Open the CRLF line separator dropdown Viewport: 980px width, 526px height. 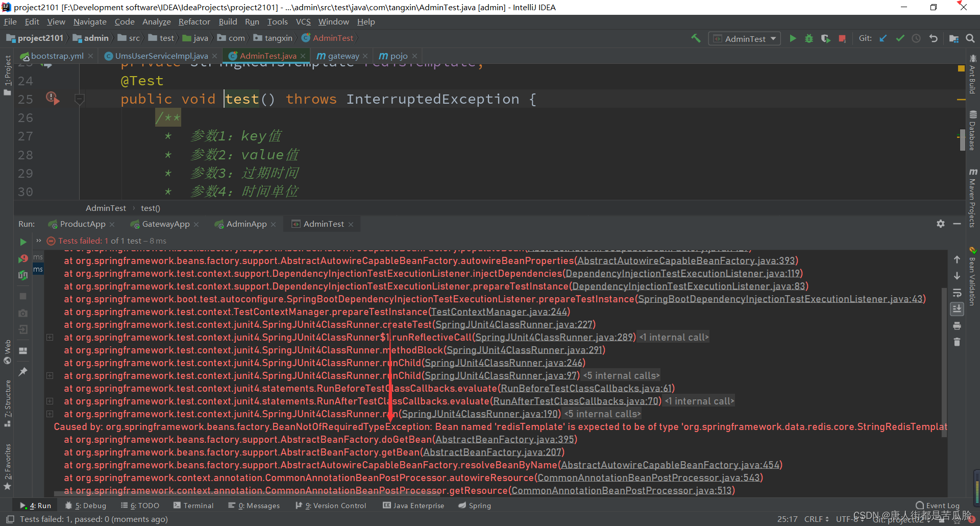[x=816, y=519]
